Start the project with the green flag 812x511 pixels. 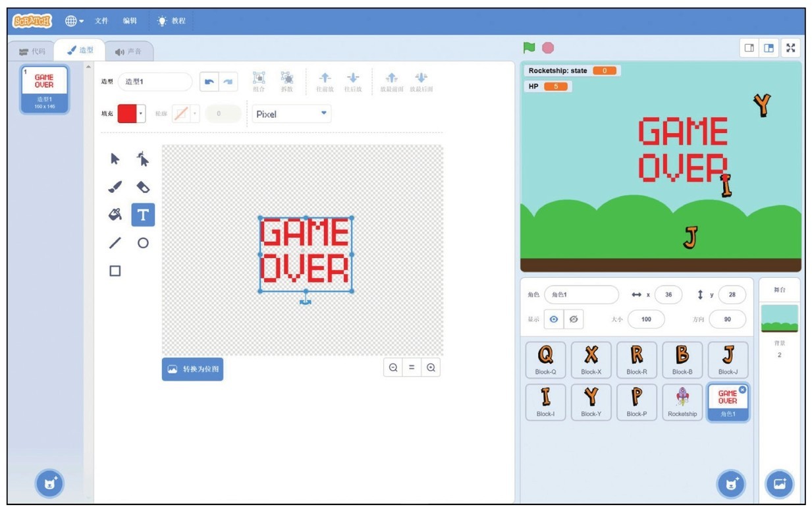point(529,47)
